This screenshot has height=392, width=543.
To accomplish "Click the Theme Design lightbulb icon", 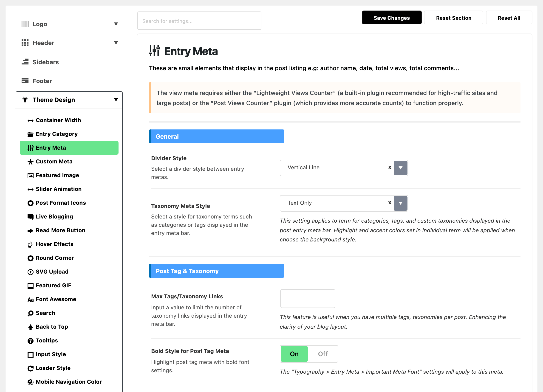I will [25, 100].
